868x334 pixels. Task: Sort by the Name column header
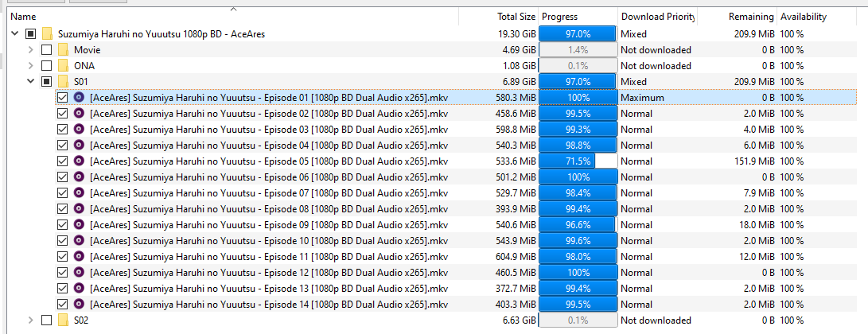coord(233,17)
